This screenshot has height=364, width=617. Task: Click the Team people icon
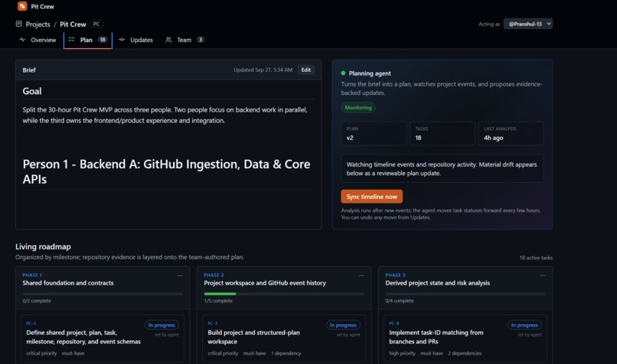(168, 40)
